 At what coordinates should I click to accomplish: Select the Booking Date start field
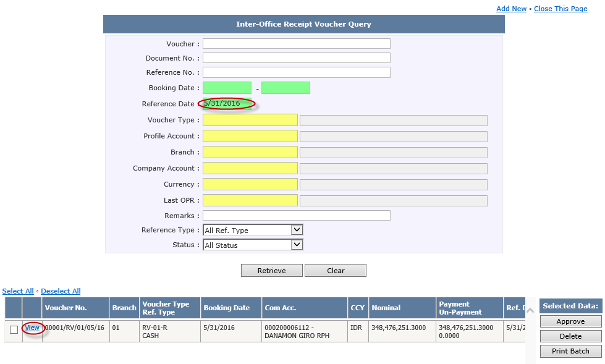pos(227,88)
